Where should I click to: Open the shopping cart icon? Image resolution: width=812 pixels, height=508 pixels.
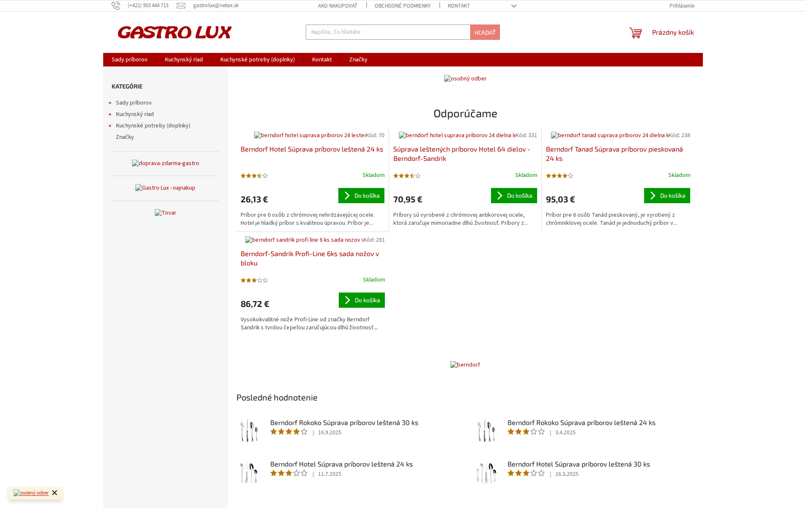[636, 32]
